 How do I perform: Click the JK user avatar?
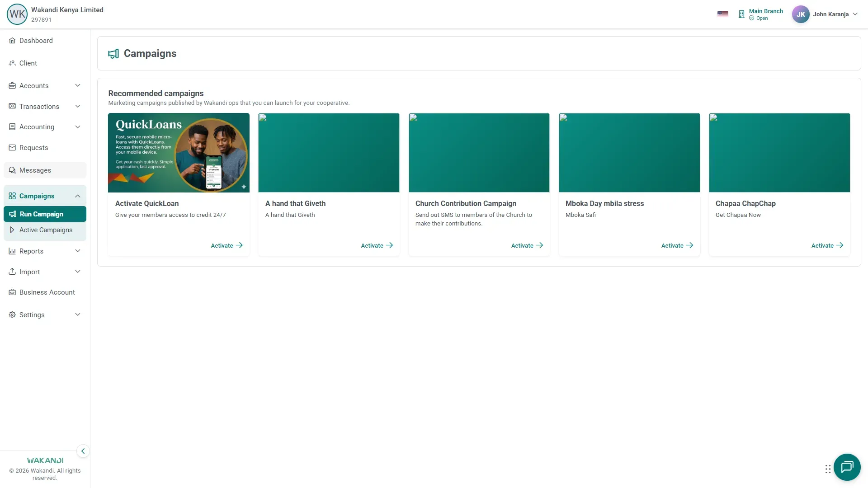pyautogui.click(x=801, y=14)
